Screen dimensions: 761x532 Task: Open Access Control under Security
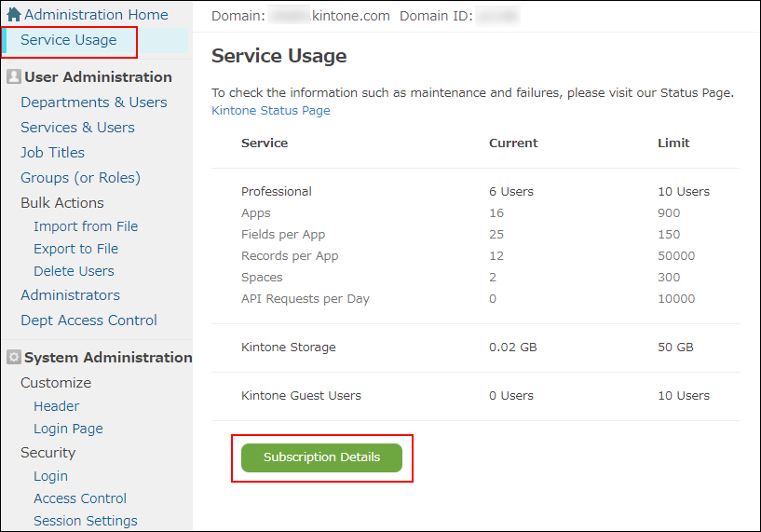[80, 498]
